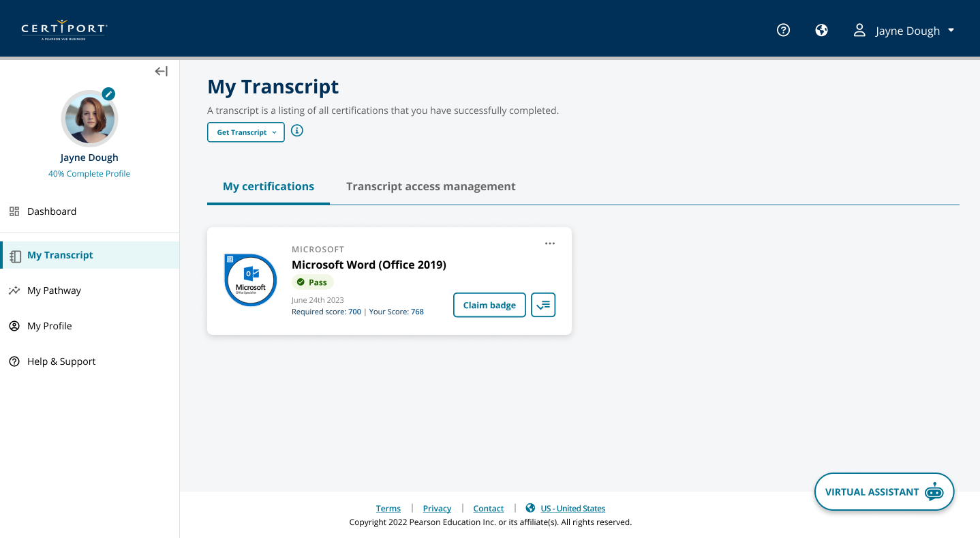Viewport: 980px width, 538px height.
Task: Click the Help & Support question icon
Action: [x=14, y=361]
